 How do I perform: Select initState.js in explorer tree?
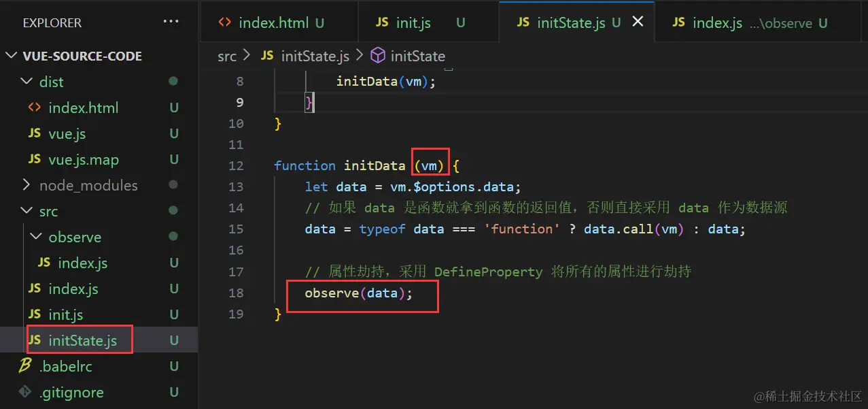point(82,340)
